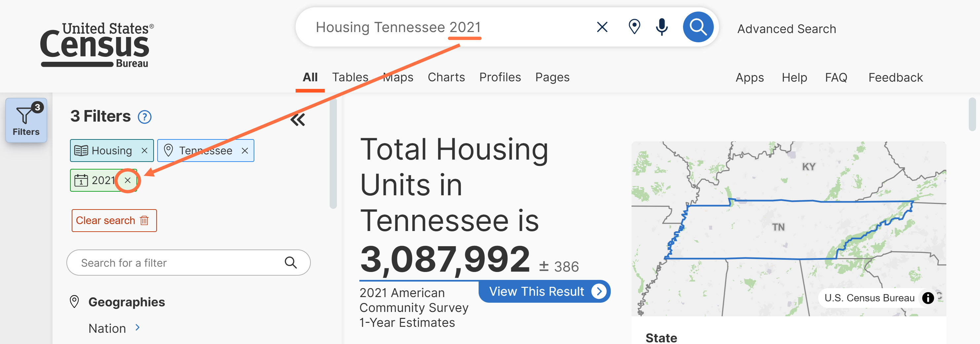Image resolution: width=980 pixels, height=344 pixels.
Task: Expand the Nation geography chevron
Action: point(138,327)
